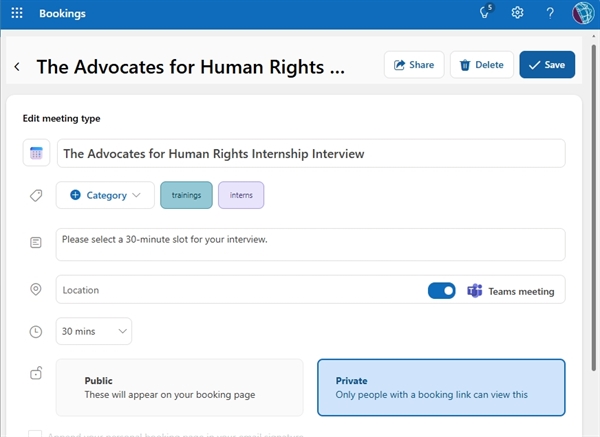Click the calendar icon beside meeting name

pyautogui.click(x=36, y=154)
